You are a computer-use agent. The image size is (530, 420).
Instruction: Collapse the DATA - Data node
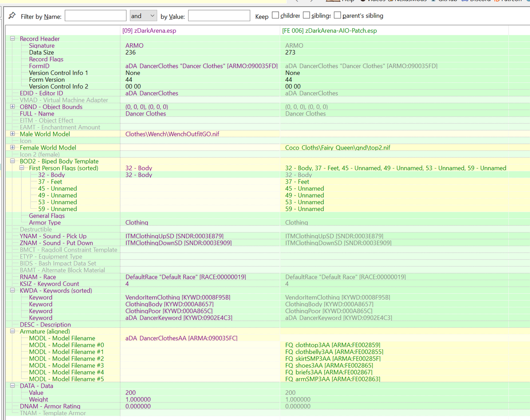click(x=12, y=386)
